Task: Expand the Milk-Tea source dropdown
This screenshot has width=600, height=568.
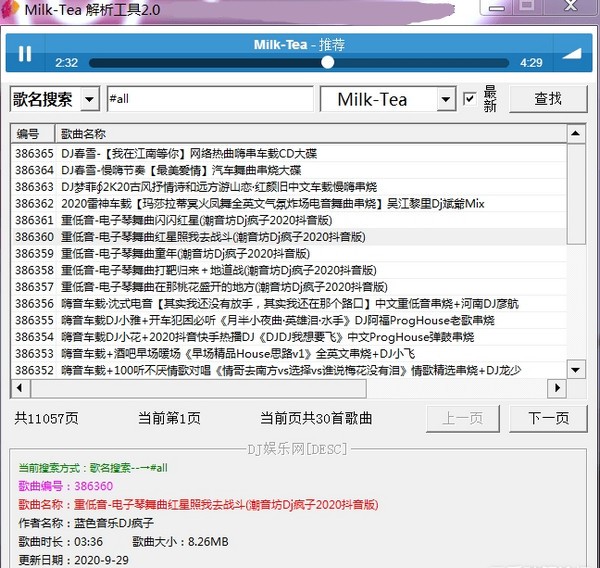Action: click(x=445, y=99)
